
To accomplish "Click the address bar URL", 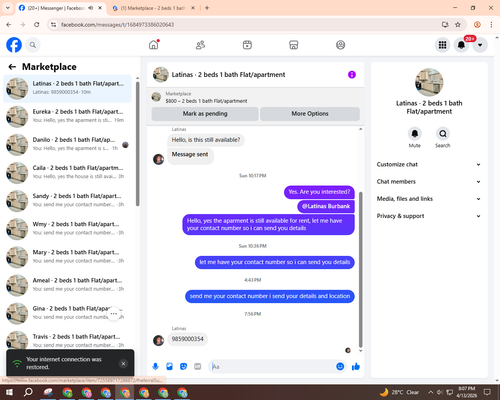I will [117, 25].
